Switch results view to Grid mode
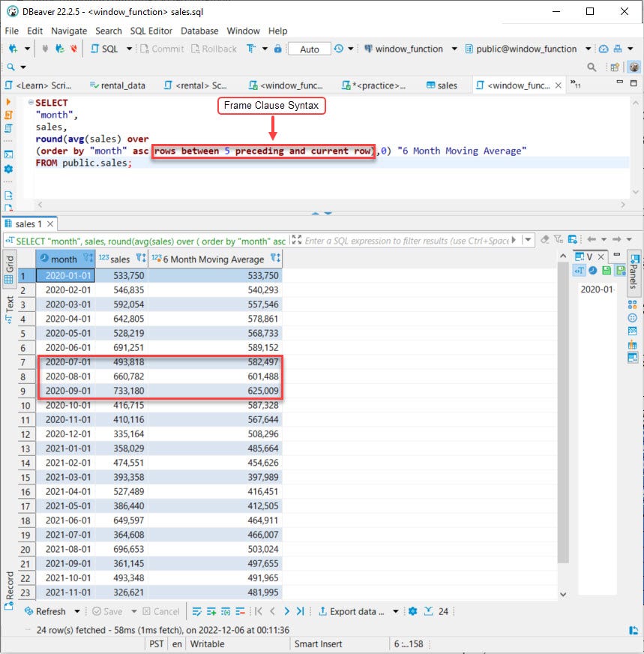Viewport: 644px width, 654px height. (10, 269)
